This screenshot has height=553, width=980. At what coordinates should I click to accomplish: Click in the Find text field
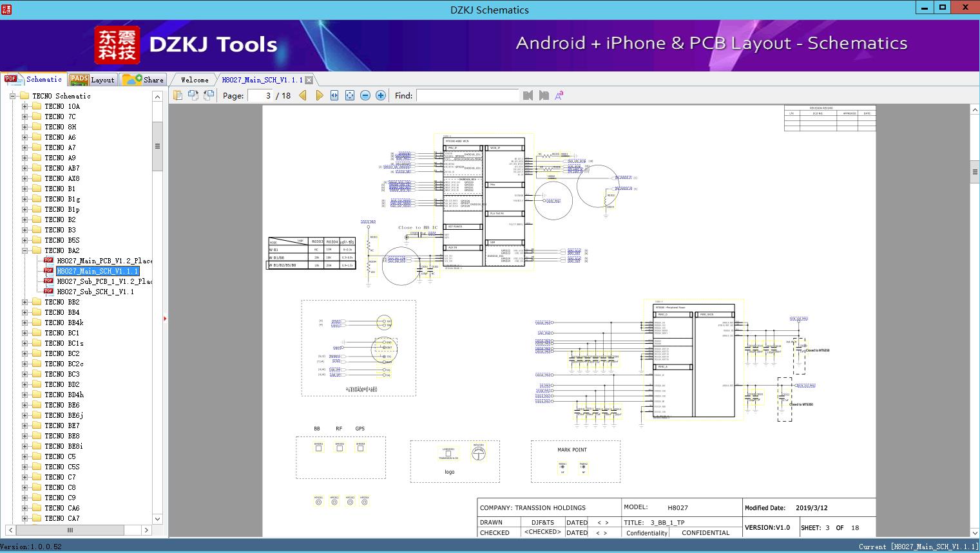coord(467,95)
